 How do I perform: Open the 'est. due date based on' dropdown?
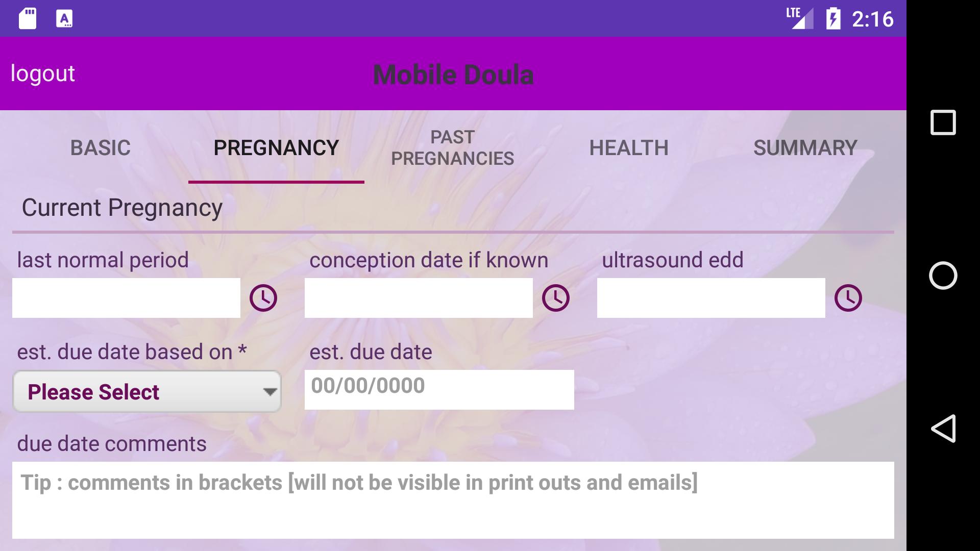(x=147, y=391)
